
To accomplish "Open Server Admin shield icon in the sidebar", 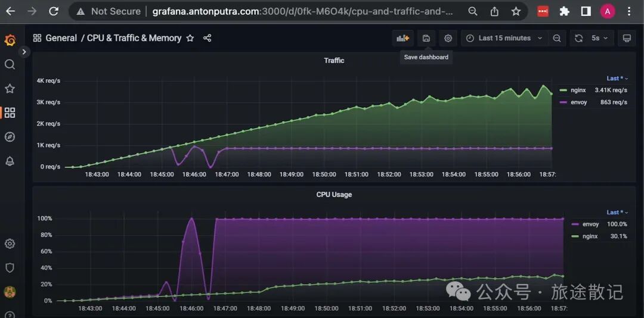I will pos(10,268).
